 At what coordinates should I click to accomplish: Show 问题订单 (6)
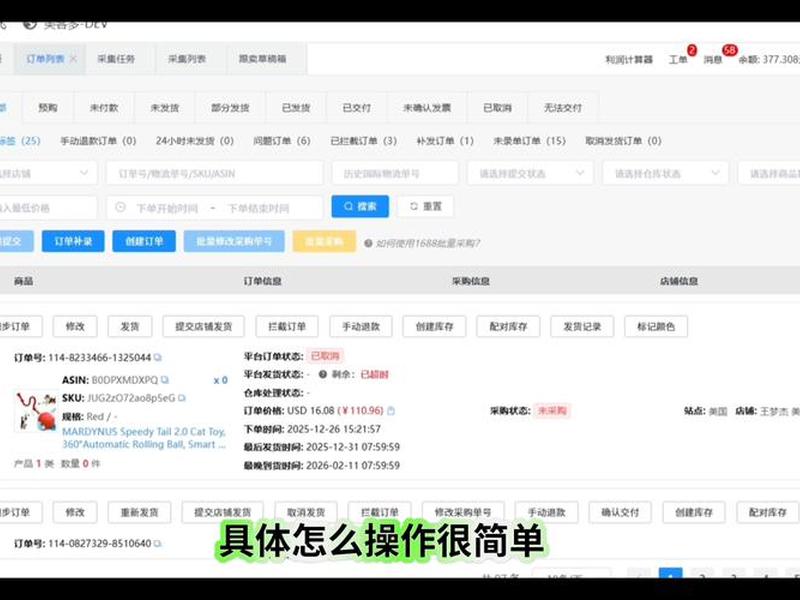point(282,141)
